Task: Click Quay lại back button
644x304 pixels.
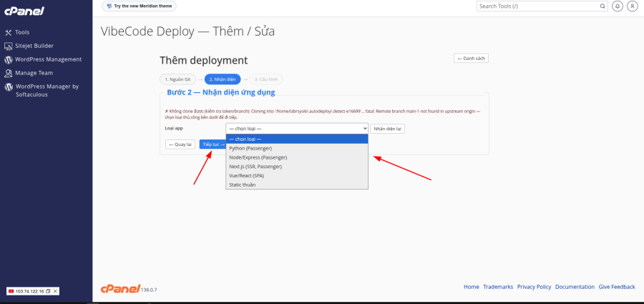Action: (180, 144)
